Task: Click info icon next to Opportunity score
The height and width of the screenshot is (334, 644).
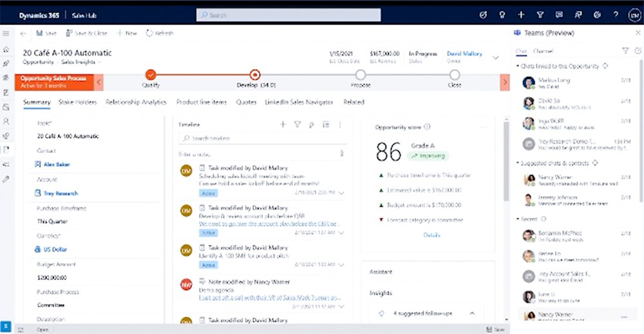Action: (x=427, y=127)
